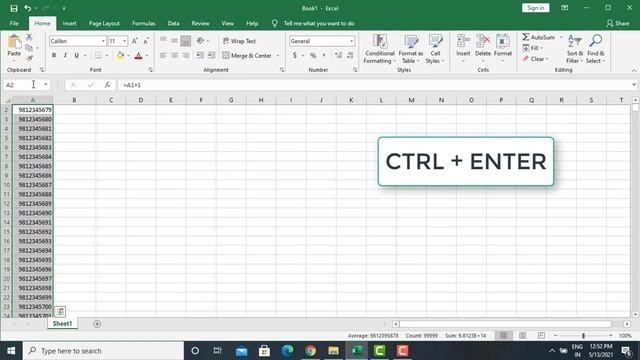Open the font size 11 dropdown

[124, 41]
